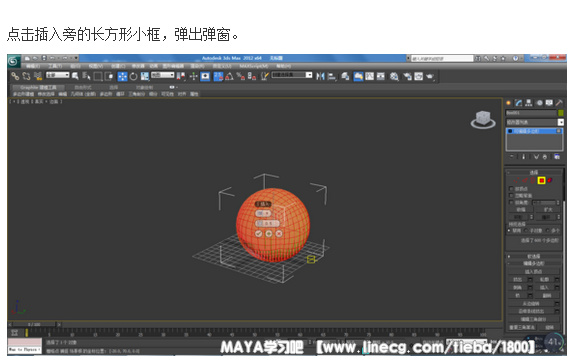
Task: Activate the Select and Rotate tool
Action: click(x=134, y=76)
